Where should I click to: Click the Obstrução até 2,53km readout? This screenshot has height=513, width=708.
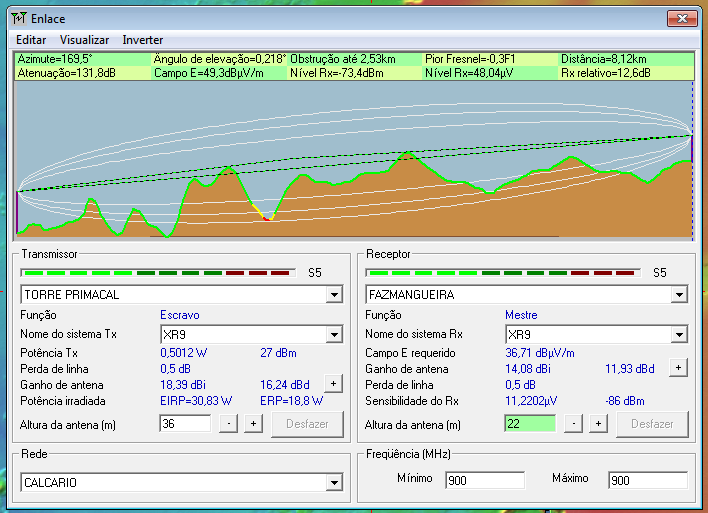coord(343,59)
